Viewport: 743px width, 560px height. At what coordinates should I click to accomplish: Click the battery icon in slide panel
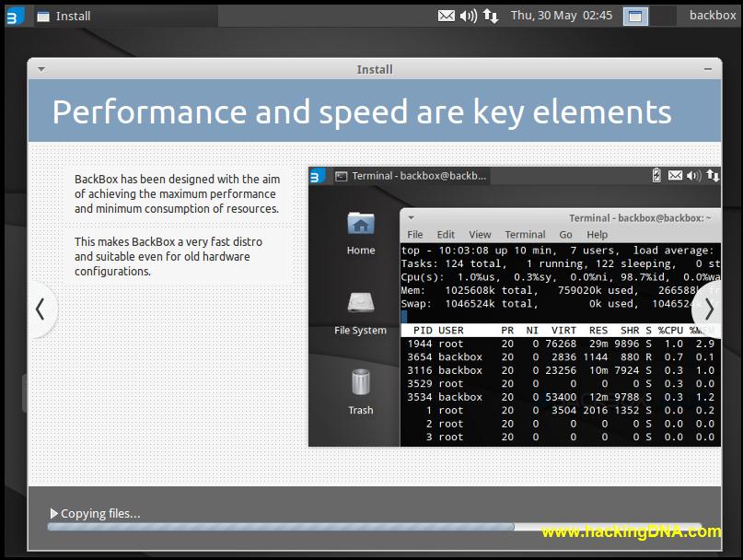656,175
